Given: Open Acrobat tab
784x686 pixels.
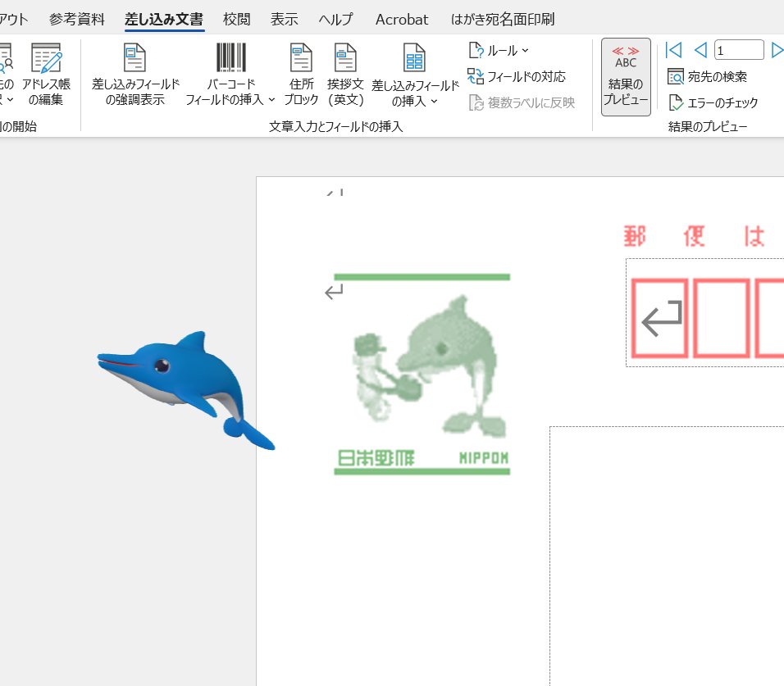Looking at the screenshot, I should point(402,19).
